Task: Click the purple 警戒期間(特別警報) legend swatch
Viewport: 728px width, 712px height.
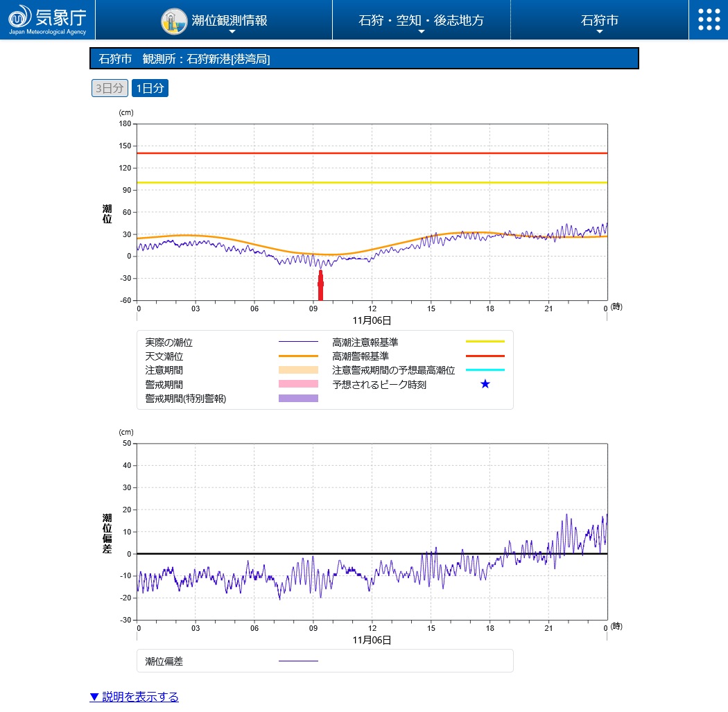Action: pos(298,399)
